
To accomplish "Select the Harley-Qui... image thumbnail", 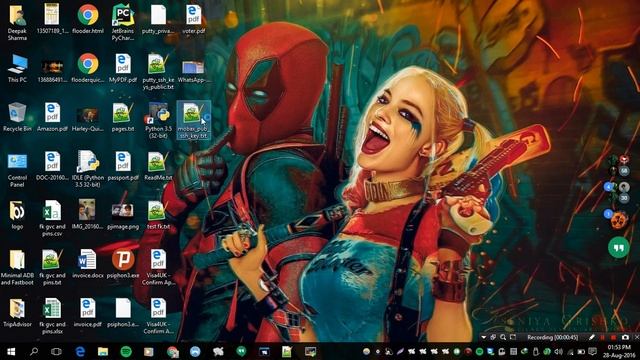I will (x=88, y=116).
